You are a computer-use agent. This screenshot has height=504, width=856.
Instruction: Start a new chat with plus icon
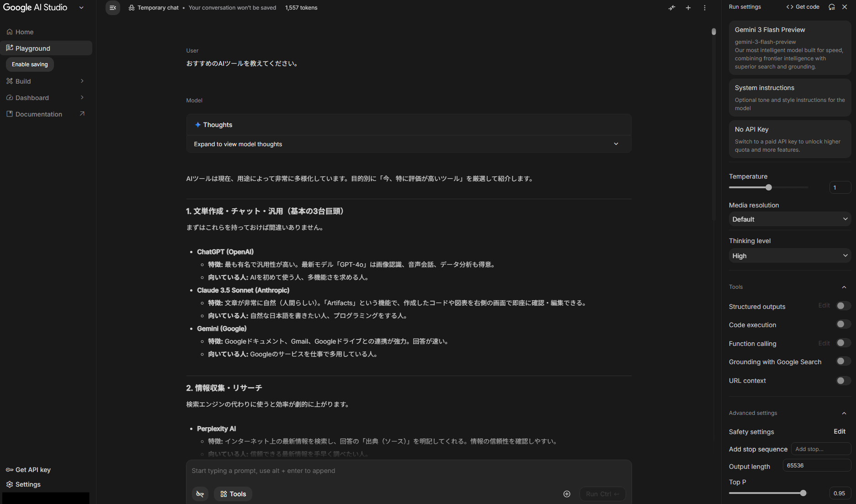(x=688, y=8)
